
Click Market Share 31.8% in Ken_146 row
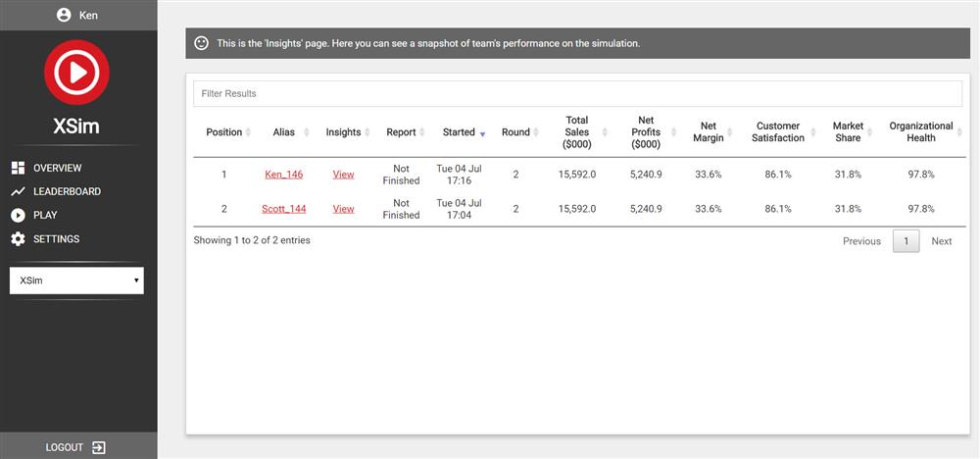click(848, 175)
